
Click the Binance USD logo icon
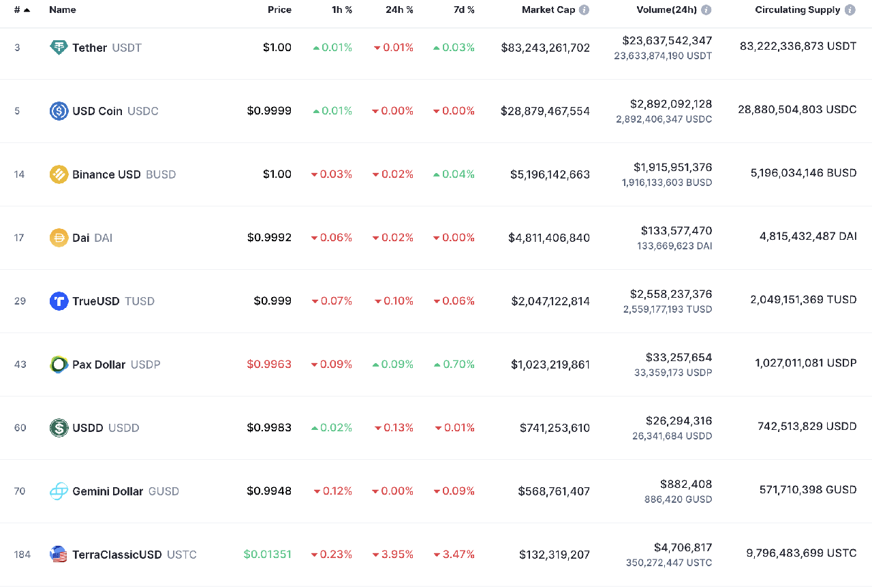click(59, 174)
